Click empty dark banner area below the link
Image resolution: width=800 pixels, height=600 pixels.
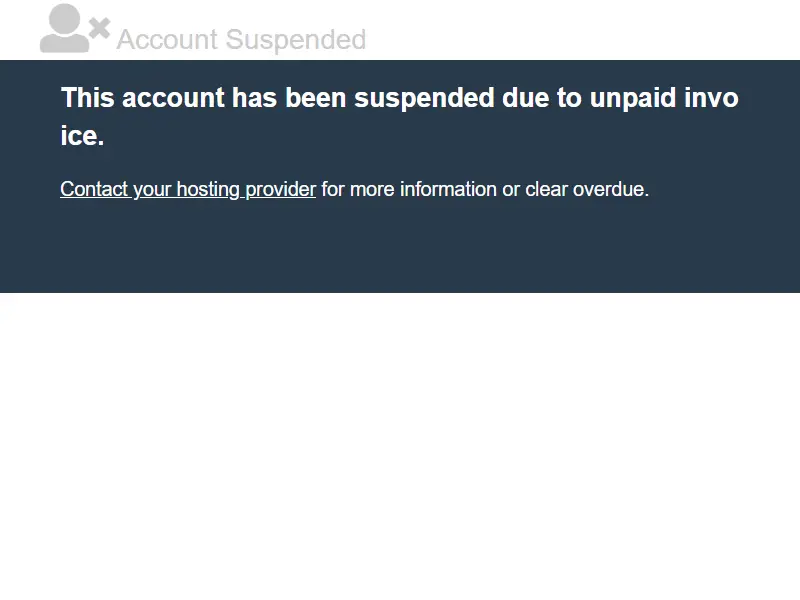click(x=400, y=247)
